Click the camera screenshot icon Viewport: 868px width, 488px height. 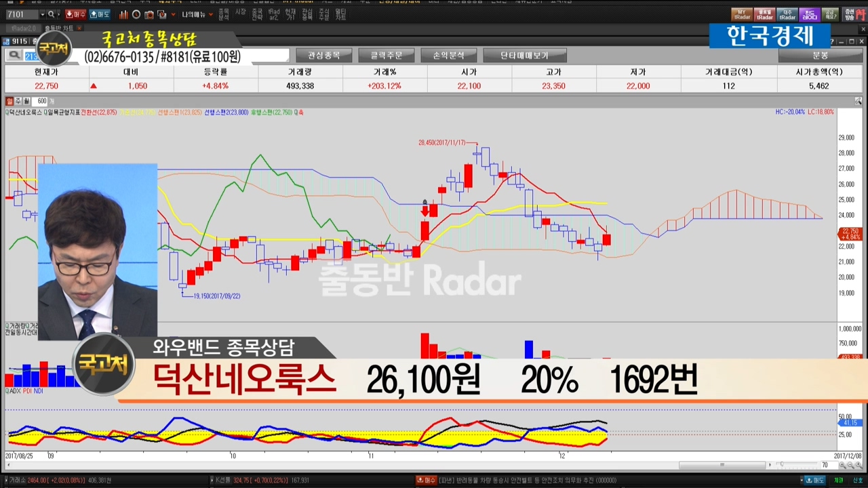[149, 14]
